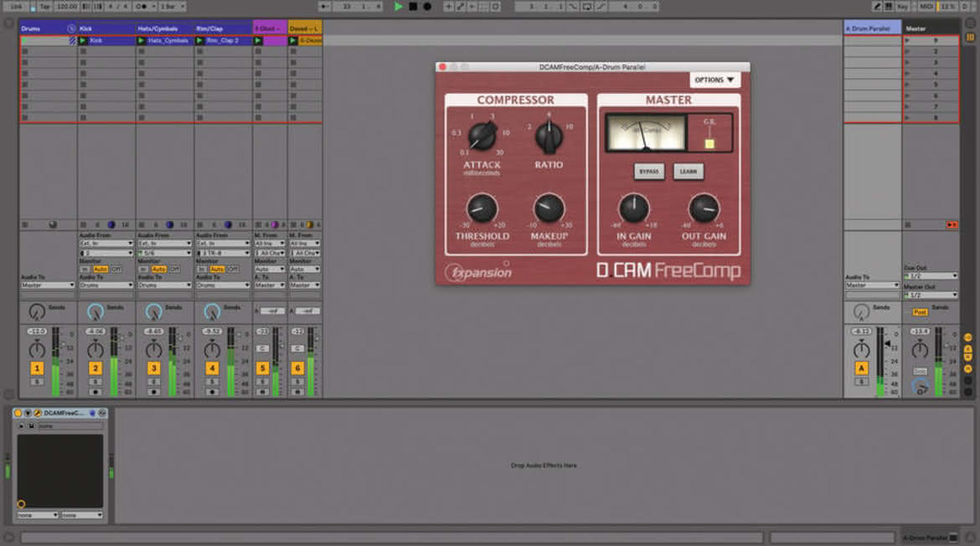The image size is (980, 546).
Task: Click the THRESHOLD knob in FreeComp
Action: click(x=482, y=209)
